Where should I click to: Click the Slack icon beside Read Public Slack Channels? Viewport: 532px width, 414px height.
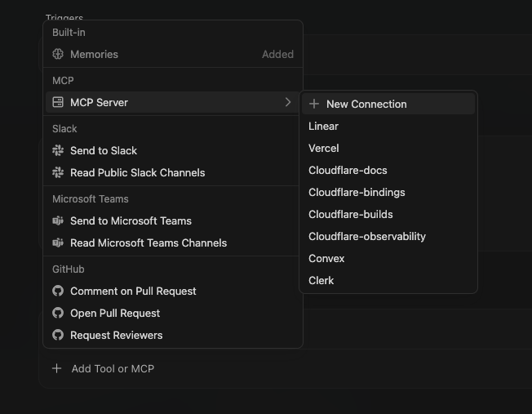click(58, 172)
